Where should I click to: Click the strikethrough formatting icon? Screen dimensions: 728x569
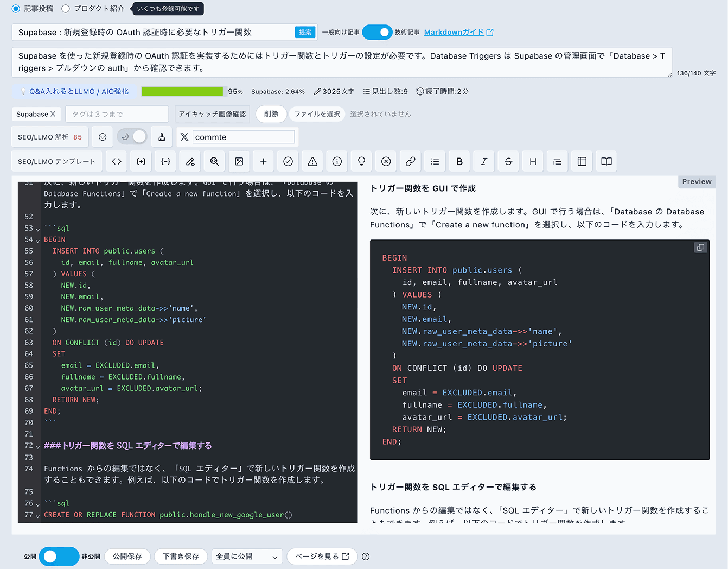(x=508, y=161)
